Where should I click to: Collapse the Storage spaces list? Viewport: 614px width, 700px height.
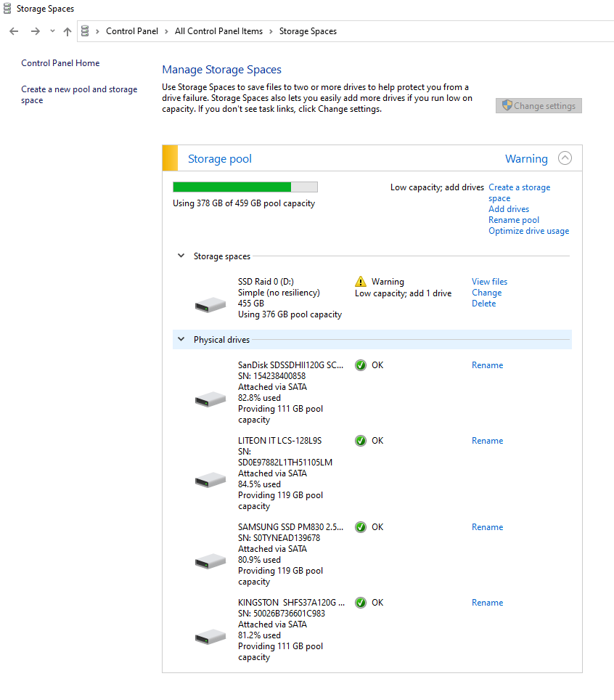181,256
